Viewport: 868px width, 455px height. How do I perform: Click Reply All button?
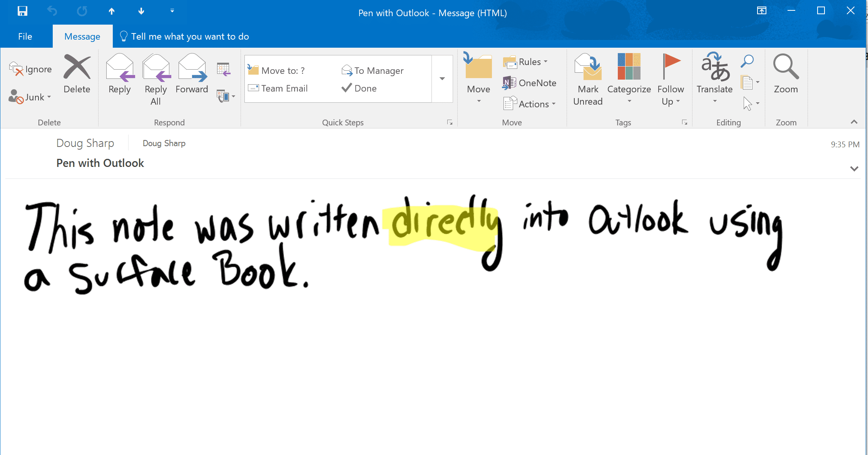point(156,80)
